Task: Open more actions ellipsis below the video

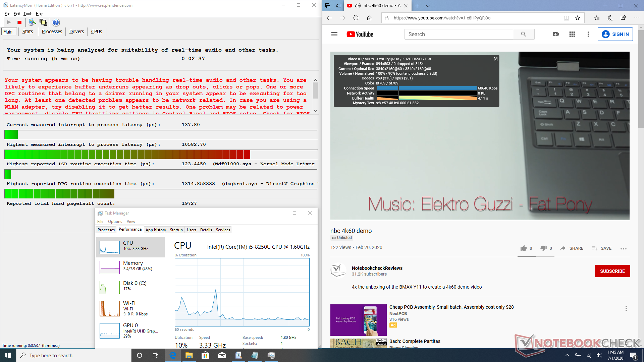Action: click(x=624, y=248)
